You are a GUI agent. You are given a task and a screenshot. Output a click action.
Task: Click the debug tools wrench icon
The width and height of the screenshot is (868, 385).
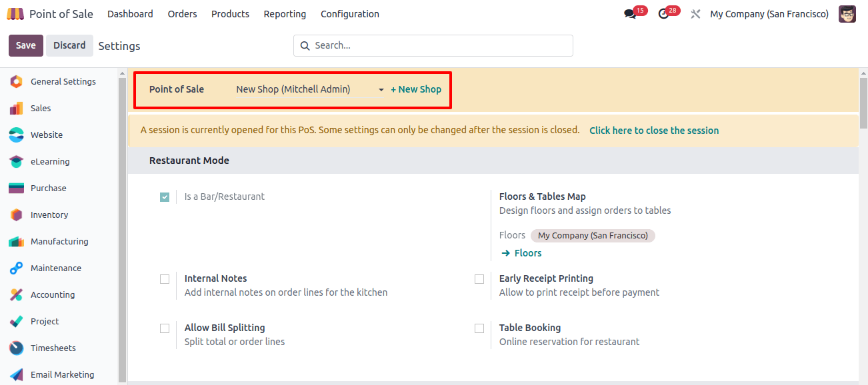tap(695, 14)
